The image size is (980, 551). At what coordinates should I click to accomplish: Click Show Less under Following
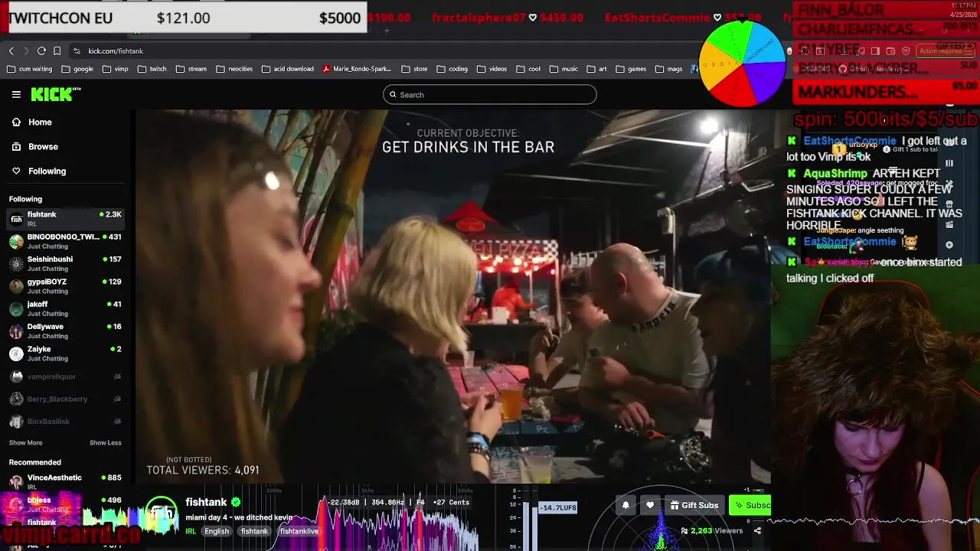pos(106,442)
